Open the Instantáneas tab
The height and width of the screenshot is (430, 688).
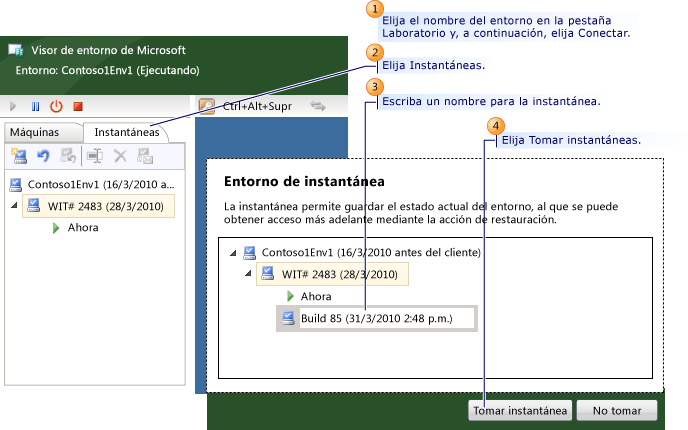[x=127, y=132]
